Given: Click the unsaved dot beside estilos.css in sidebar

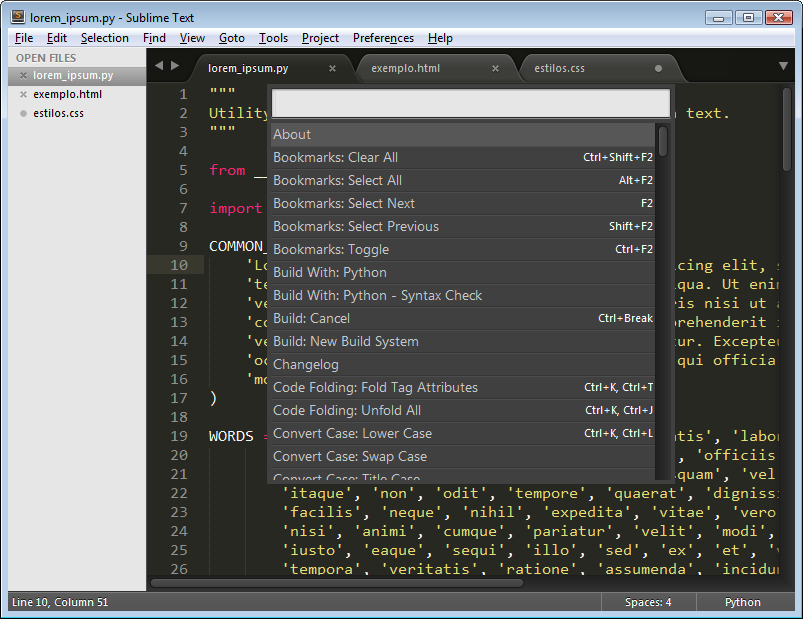Looking at the screenshot, I should pos(23,114).
